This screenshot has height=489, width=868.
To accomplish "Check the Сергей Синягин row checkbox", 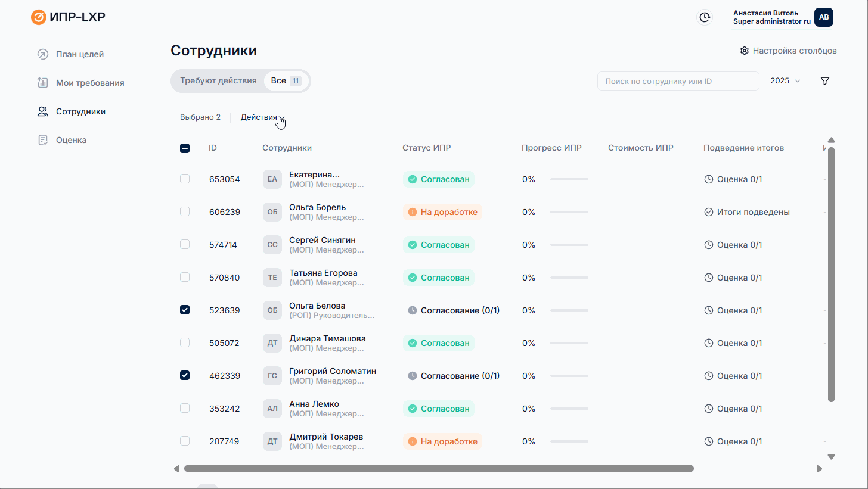I will 185,244.
